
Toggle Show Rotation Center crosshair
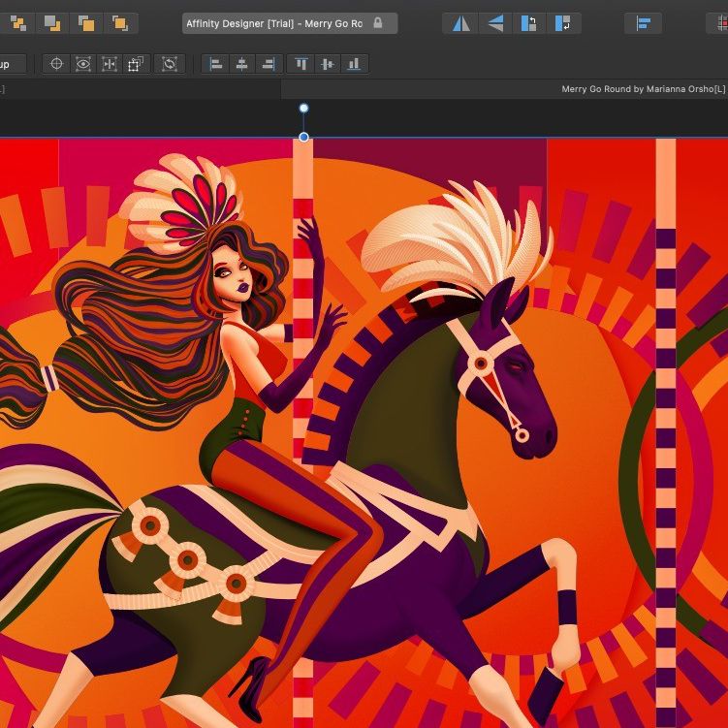pyautogui.click(x=56, y=64)
